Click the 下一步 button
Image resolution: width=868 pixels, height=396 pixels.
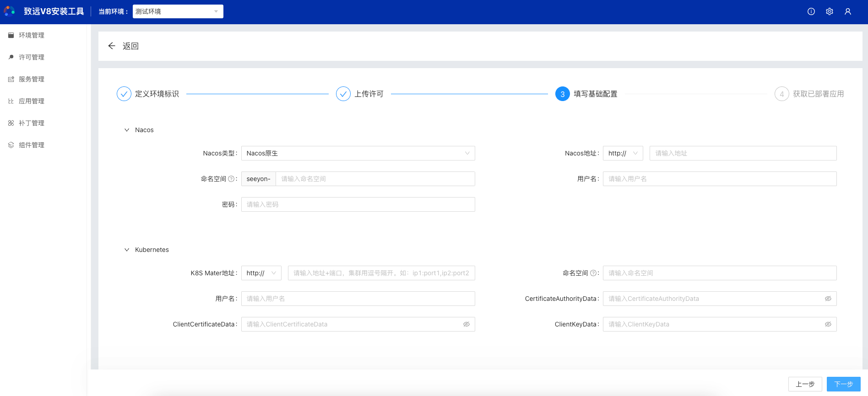(843, 384)
